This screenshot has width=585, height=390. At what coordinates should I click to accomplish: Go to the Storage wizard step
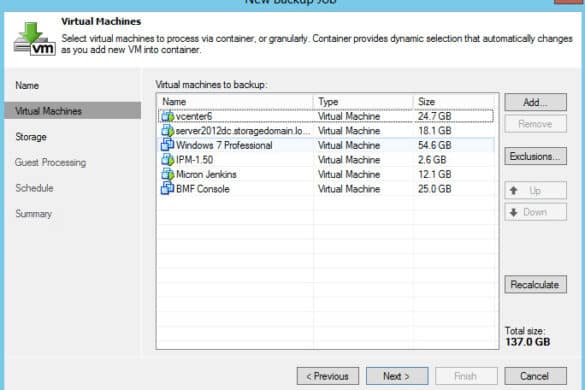click(31, 137)
